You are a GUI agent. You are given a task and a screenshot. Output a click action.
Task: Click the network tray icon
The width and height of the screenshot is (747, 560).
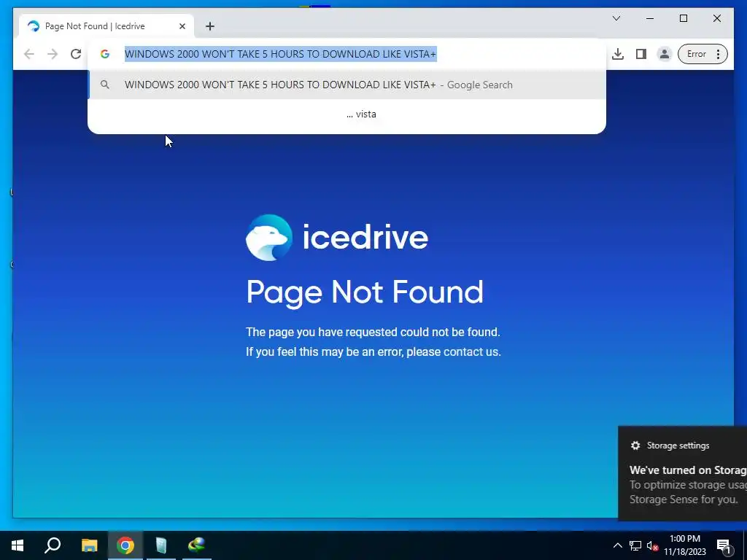[x=635, y=545]
